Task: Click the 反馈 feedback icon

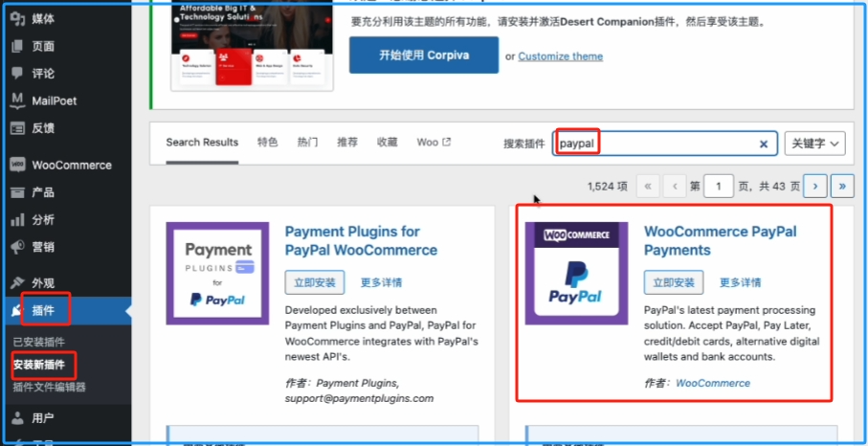Action: point(18,128)
